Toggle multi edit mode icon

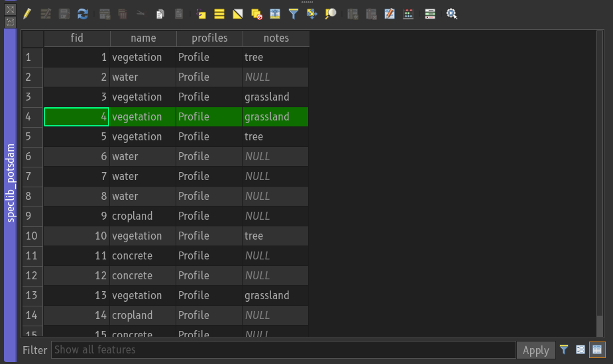[x=46, y=14]
